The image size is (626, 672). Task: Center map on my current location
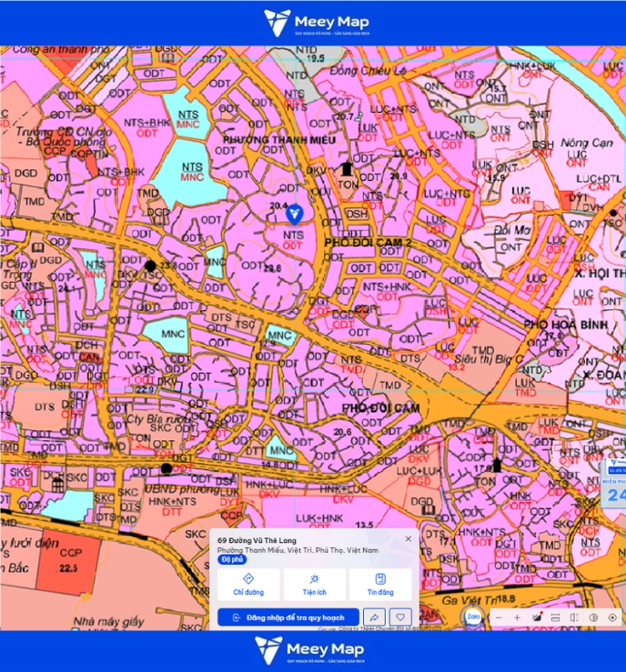[x=612, y=617]
